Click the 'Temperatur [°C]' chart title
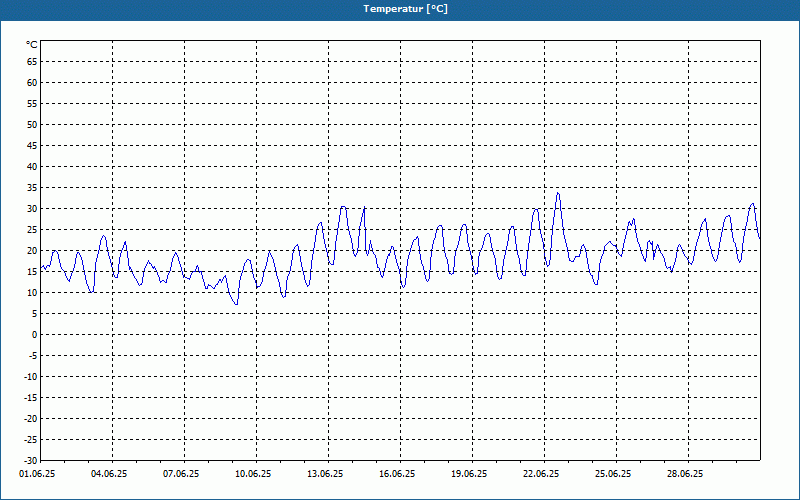This screenshot has height=500, width=800. coord(405,9)
